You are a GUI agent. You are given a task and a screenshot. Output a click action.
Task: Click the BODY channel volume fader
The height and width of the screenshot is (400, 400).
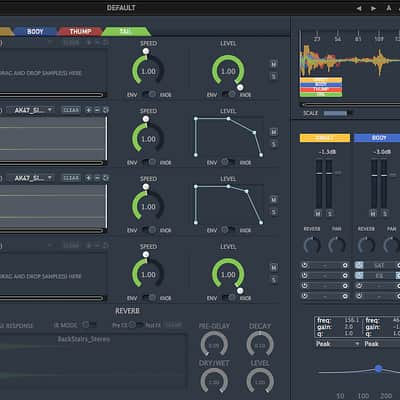[x=379, y=184]
